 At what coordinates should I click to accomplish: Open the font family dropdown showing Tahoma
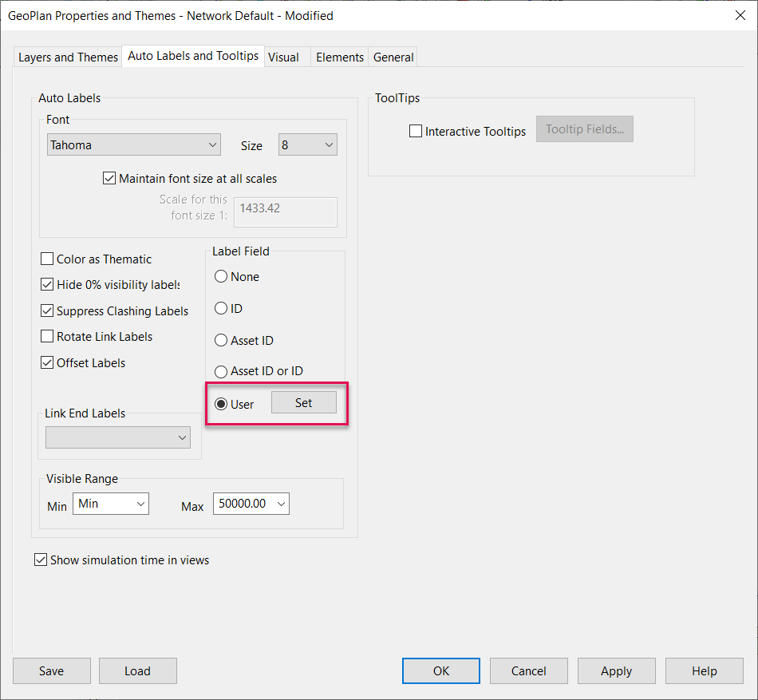click(x=133, y=144)
